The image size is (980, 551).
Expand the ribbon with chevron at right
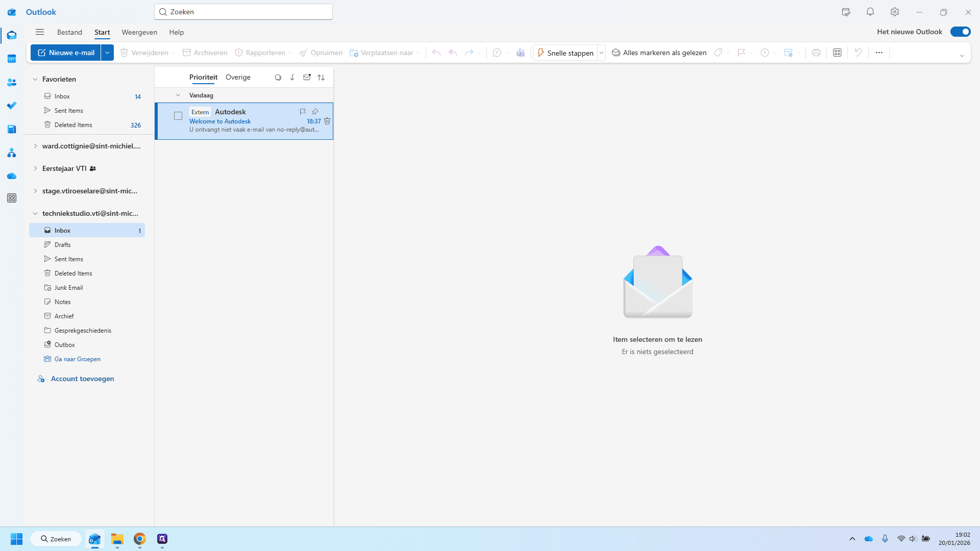(962, 56)
